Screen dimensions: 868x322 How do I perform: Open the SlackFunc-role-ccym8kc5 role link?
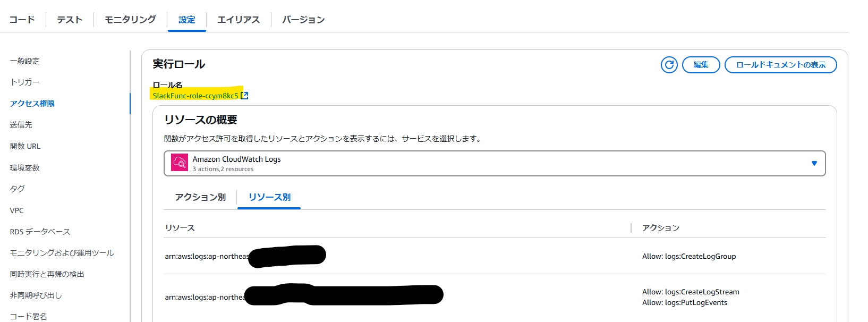point(197,96)
